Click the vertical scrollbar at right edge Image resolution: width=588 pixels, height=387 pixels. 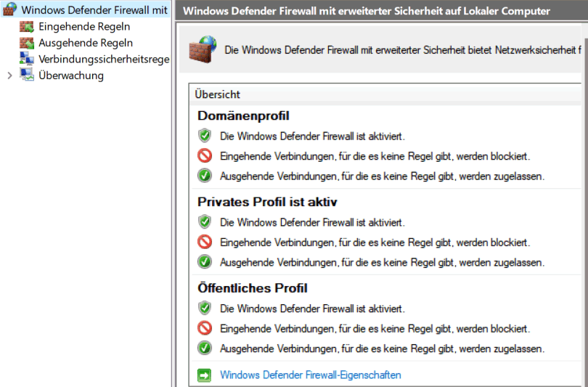pyautogui.click(x=586, y=210)
